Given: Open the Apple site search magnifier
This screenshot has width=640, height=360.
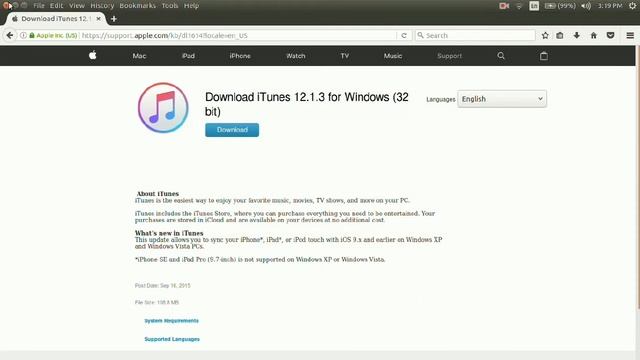Looking at the screenshot, I should [x=501, y=56].
